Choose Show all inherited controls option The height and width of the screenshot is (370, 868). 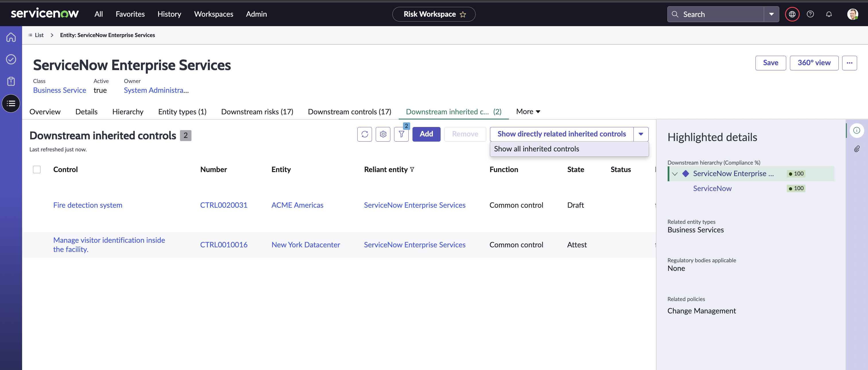coord(569,149)
